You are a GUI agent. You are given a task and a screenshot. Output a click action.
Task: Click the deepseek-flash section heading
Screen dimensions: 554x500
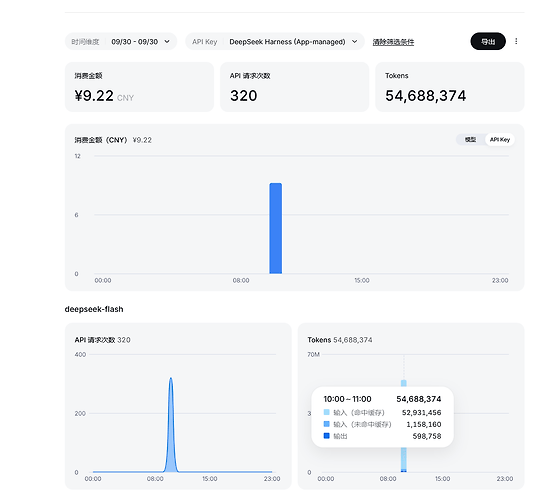tap(94, 309)
